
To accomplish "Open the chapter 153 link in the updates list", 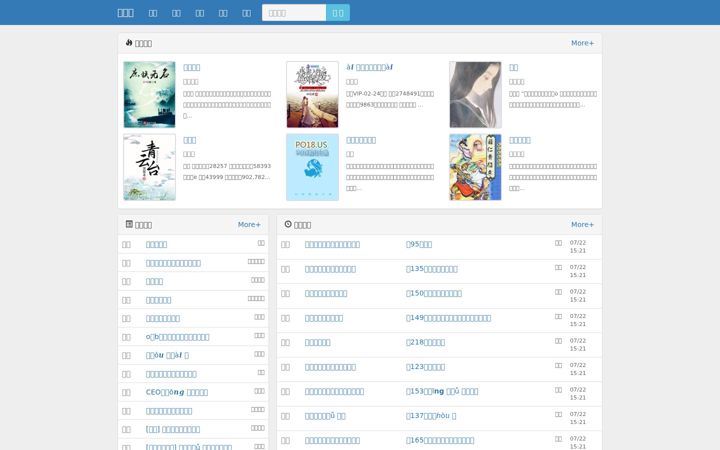I will click(x=442, y=392).
